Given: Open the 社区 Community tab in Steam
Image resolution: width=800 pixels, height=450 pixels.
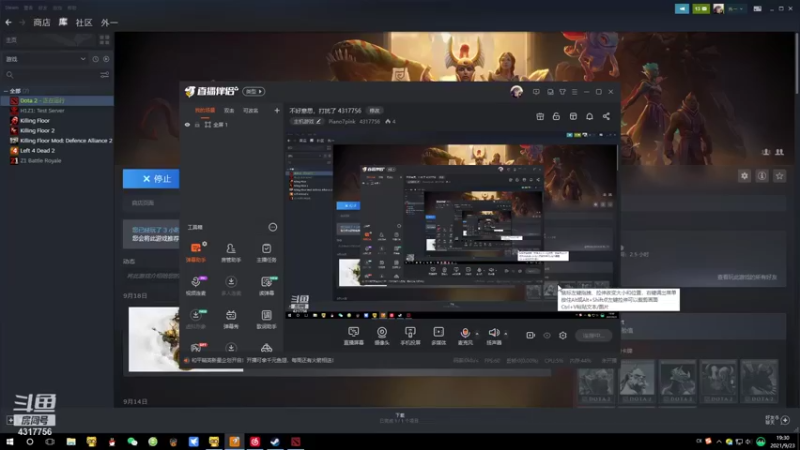Looking at the screenshot, I should [x=84, y=22].
